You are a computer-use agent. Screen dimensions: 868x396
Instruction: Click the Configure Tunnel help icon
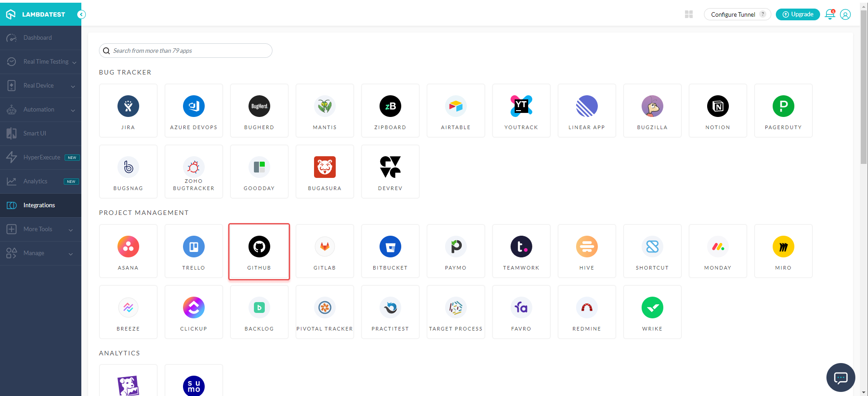tap(763, 14)
